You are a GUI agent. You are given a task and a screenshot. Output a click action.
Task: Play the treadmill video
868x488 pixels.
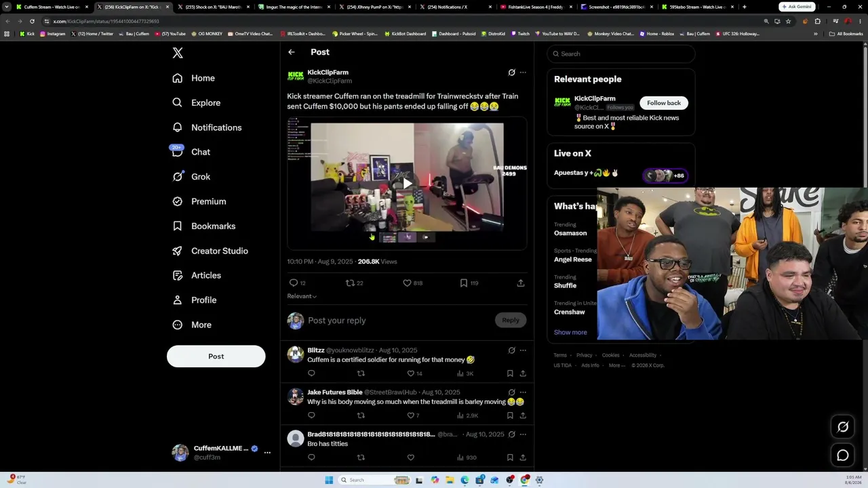point(407,183)
